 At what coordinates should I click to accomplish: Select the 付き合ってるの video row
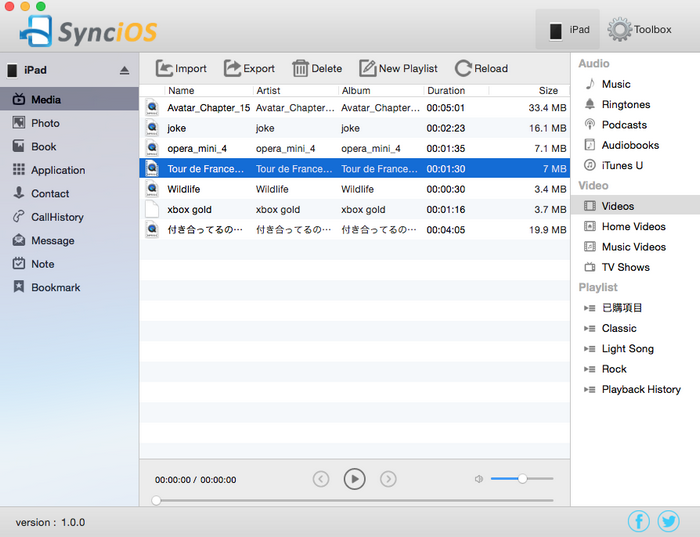(x=354, y=230)
